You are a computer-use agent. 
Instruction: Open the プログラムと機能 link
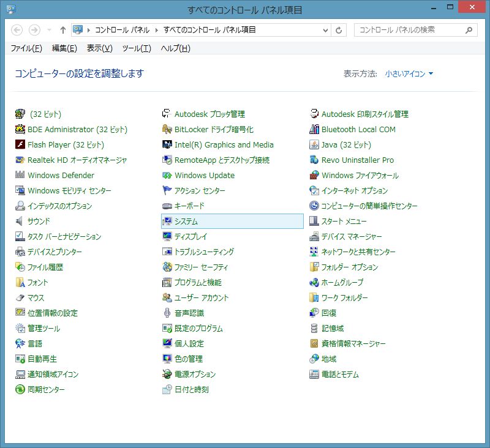[198, 282]
